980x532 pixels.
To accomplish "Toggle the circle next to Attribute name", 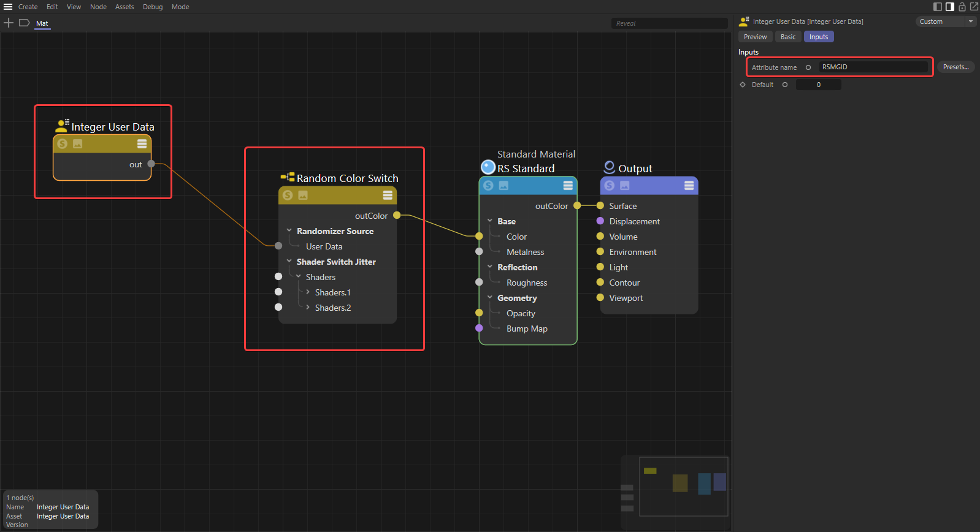I will (808, 67).
